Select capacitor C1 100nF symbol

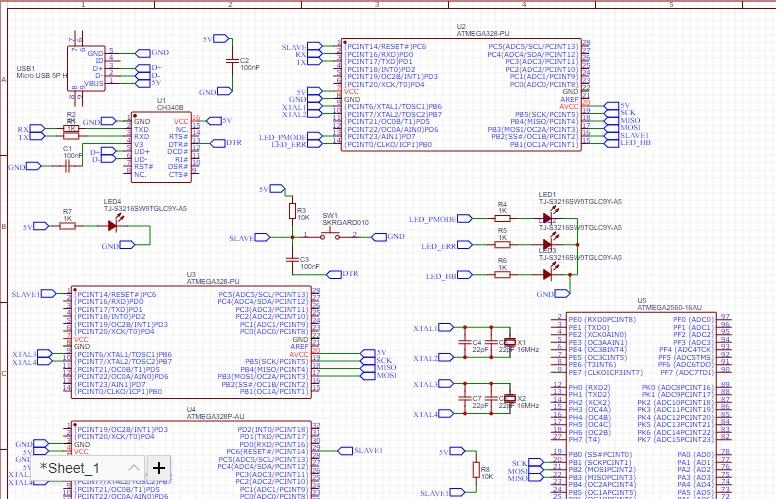[68, 166]
